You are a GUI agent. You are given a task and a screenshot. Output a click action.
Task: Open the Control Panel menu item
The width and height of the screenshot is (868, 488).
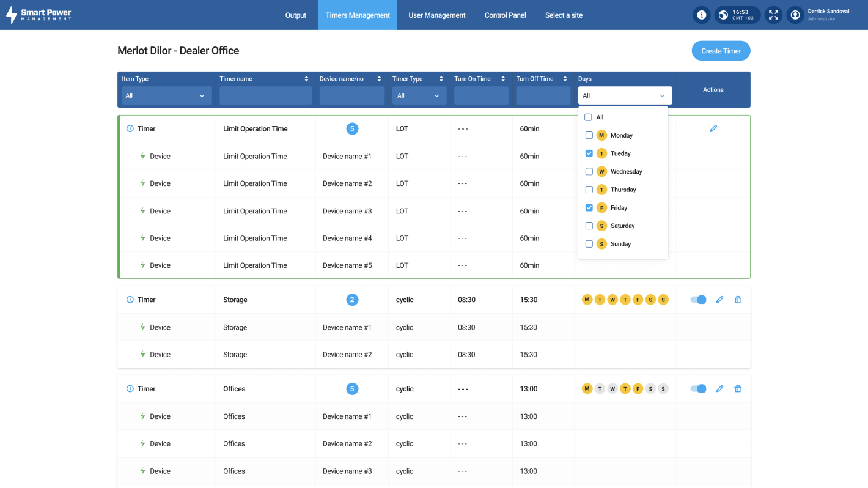click(505, 15)
